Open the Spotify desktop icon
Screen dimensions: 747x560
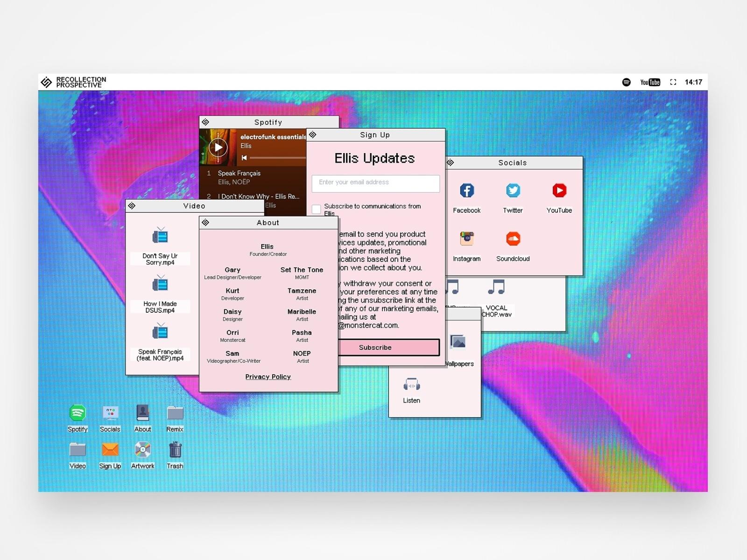tap(78, 413)
